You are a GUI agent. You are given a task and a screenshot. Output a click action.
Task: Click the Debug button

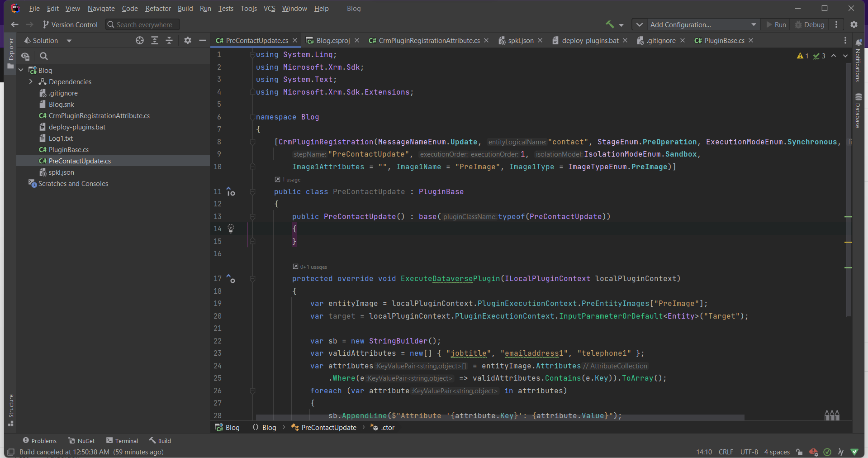pos(810,24)
